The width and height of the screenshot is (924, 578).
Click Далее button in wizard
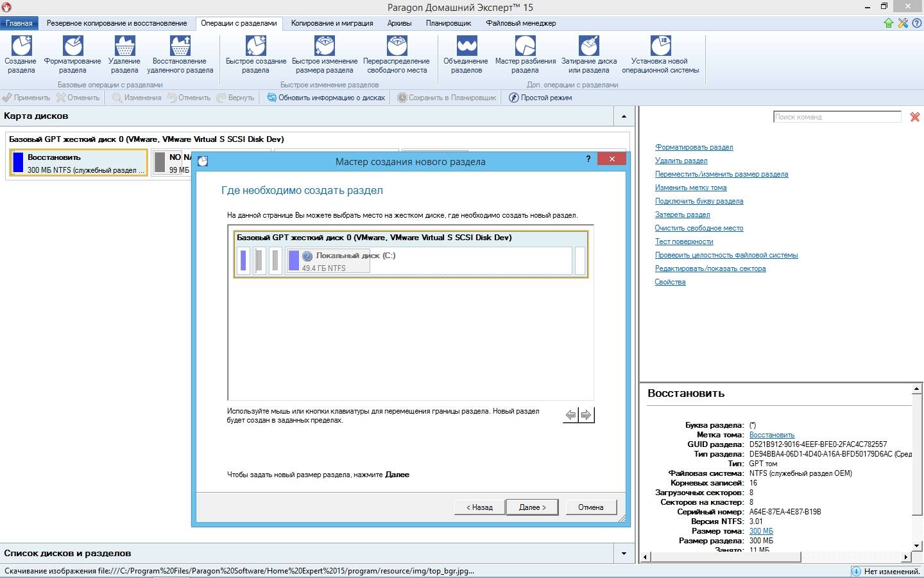click(532, 507)
